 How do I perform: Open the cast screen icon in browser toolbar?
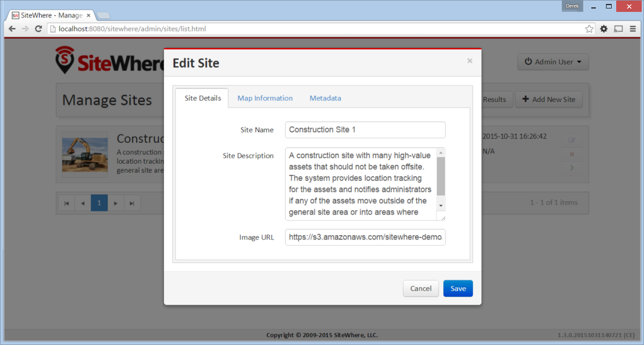pos(618,29)
